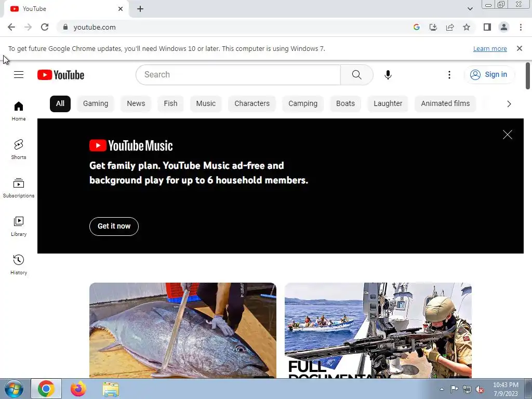532x399 pixels.
Task: Open Library in the sidebar
Action: point(19,227)
